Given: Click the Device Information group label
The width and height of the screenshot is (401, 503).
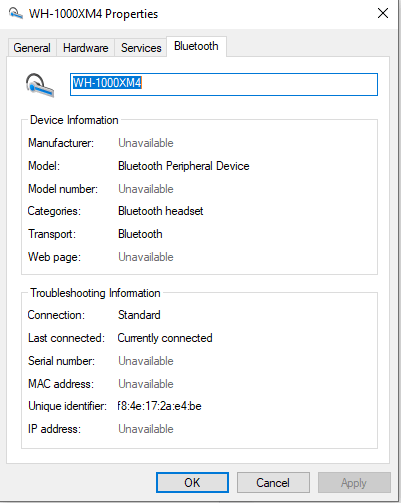Looking at the screenshot, I should [74, 120].
